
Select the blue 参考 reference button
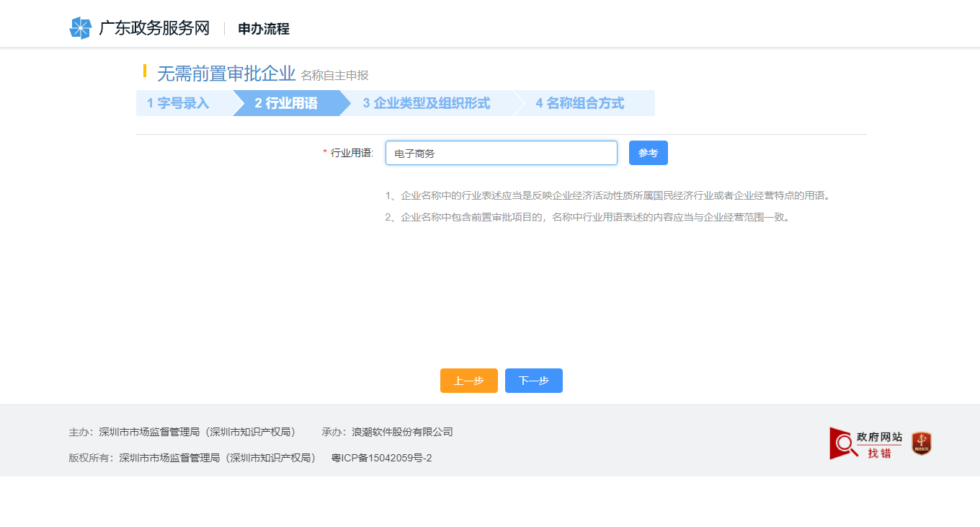pyautogui.click(x=648, y=152)
